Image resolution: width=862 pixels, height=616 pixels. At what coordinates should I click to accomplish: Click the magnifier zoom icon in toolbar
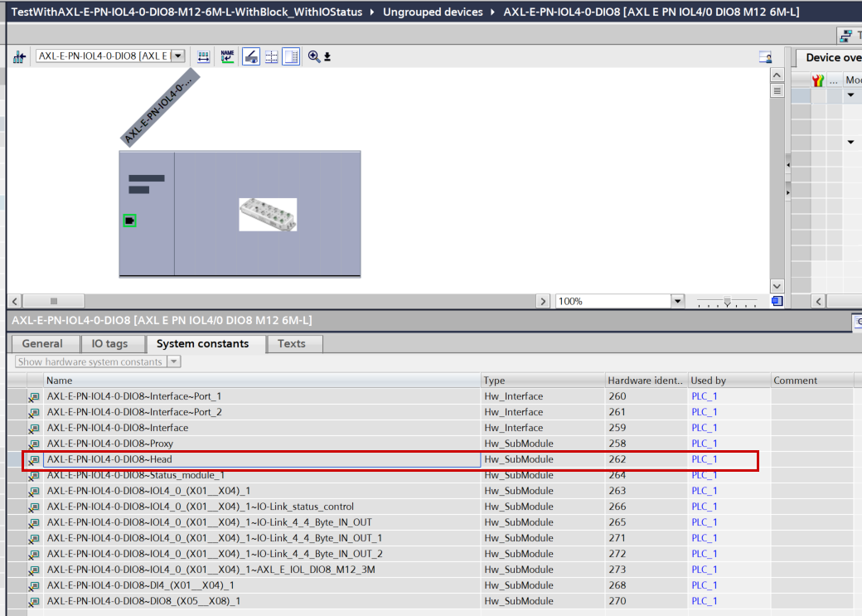tap(314, 56)
